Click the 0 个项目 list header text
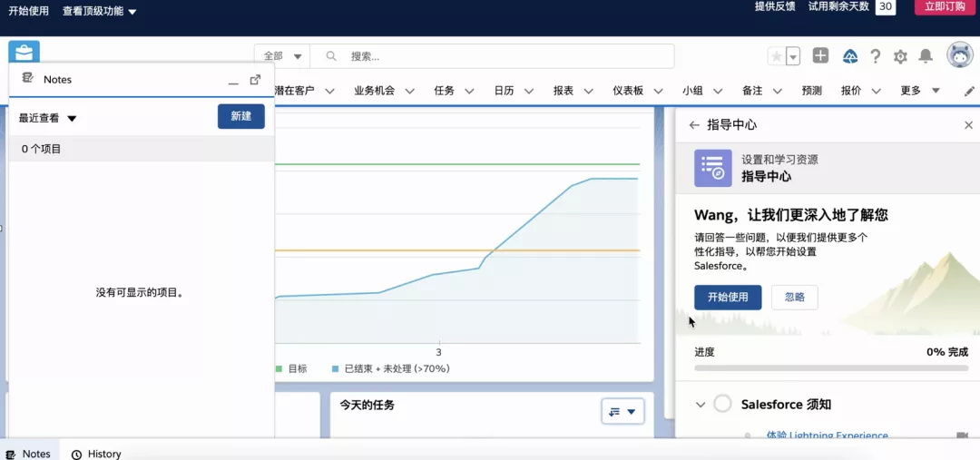Screen dimensions: 980x460 pos(41,149)
